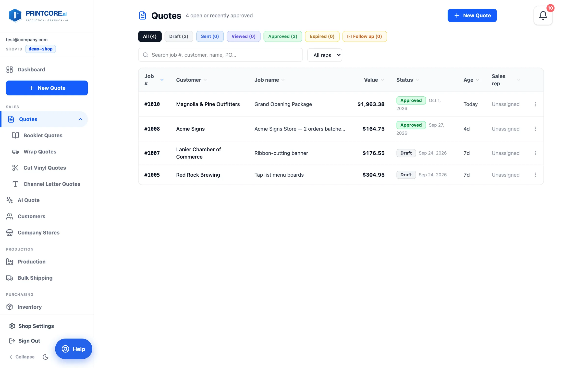Click New Quote button in header
The image size is (588, 368).
click(x=472, y=15)
